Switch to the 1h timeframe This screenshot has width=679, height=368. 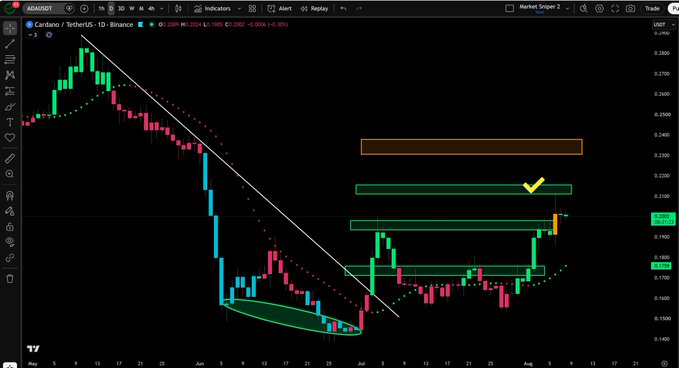click(x=101, y=8)
